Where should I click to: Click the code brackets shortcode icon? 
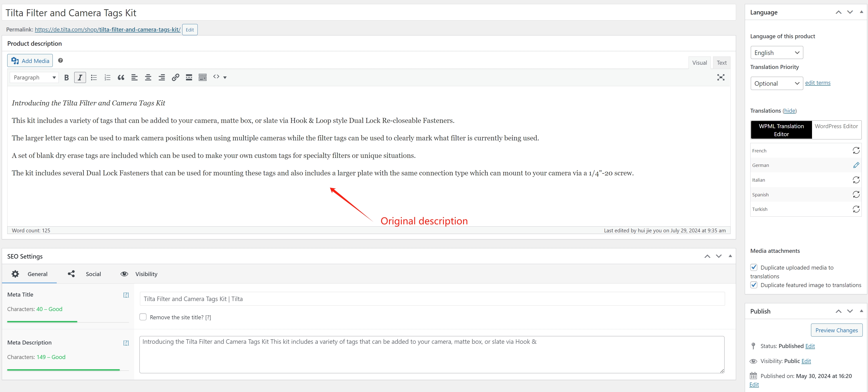tap(216, 77)
